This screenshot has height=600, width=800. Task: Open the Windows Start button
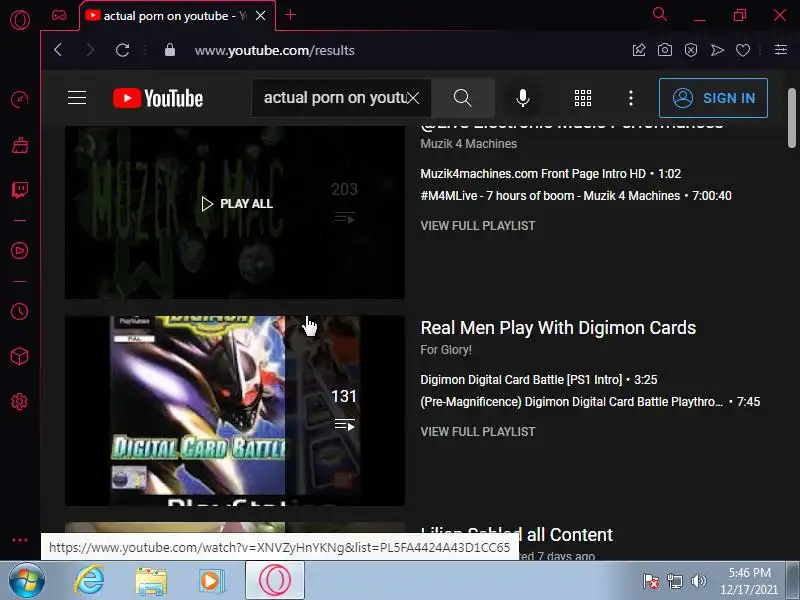click(x=26, y=581)
